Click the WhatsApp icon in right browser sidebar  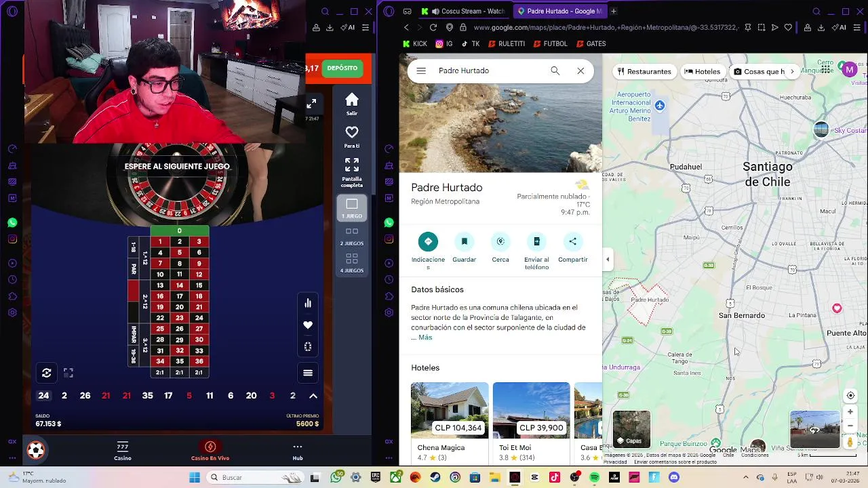coord(389,222)
